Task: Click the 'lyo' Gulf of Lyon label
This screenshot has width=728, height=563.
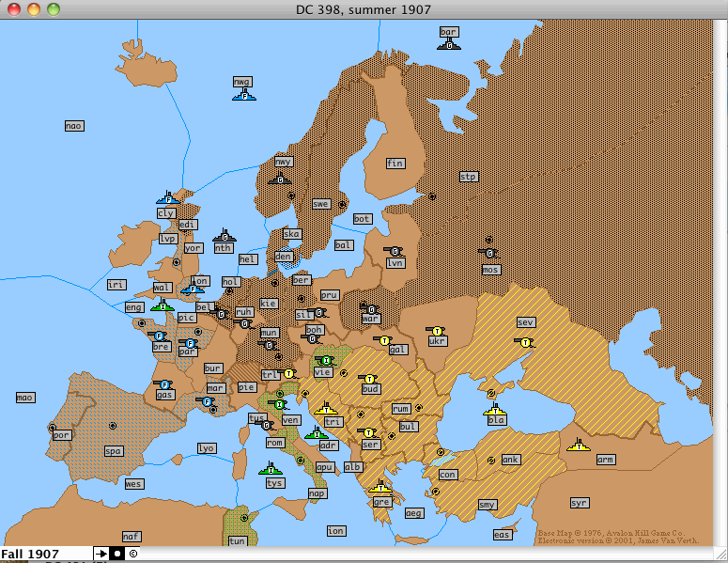Action: point(207,448)
